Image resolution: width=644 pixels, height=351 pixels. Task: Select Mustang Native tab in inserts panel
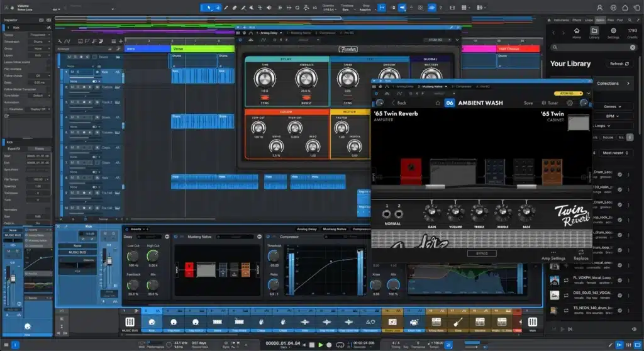335,229
